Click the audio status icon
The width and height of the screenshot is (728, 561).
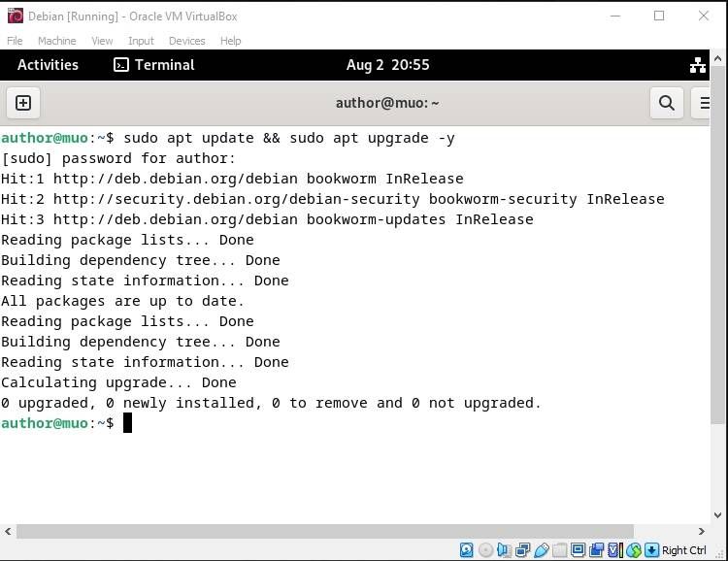[503, 550]
